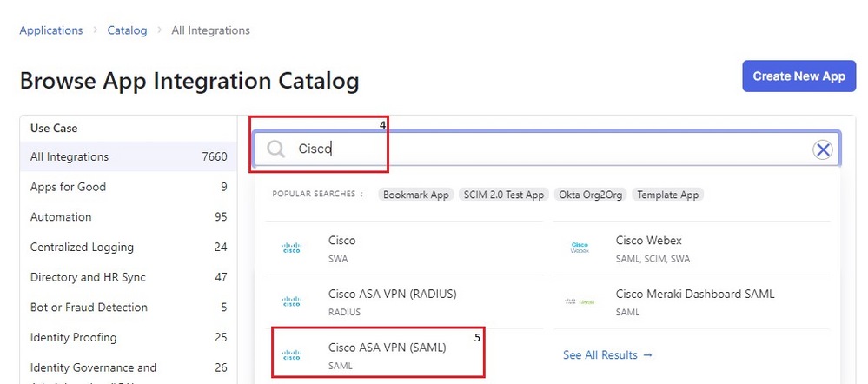
Task: Click the Cisco Webex logo icon
Action: (x=580, y=248)
